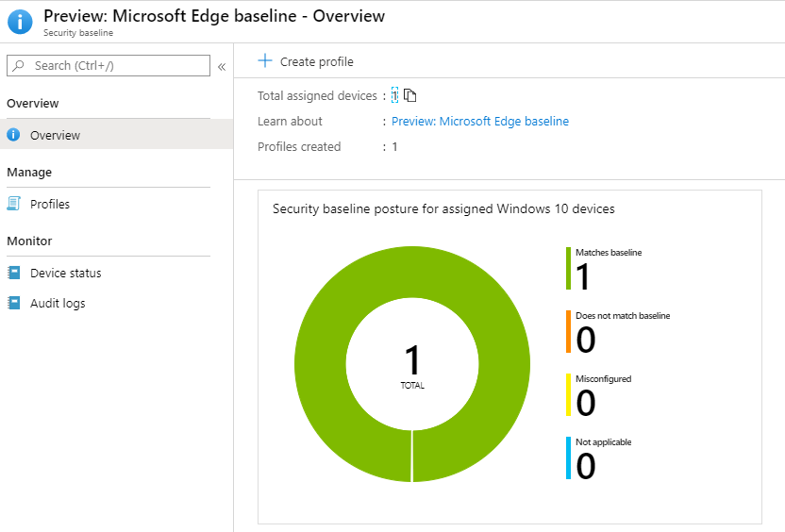Screen dimensions: 785x532
Task: Click the Total assigned devices label
Action: (317, 95)
